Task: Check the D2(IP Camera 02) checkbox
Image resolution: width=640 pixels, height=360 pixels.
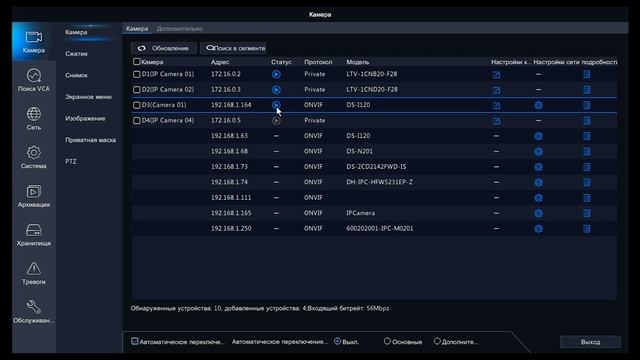Action: point(136,90)
